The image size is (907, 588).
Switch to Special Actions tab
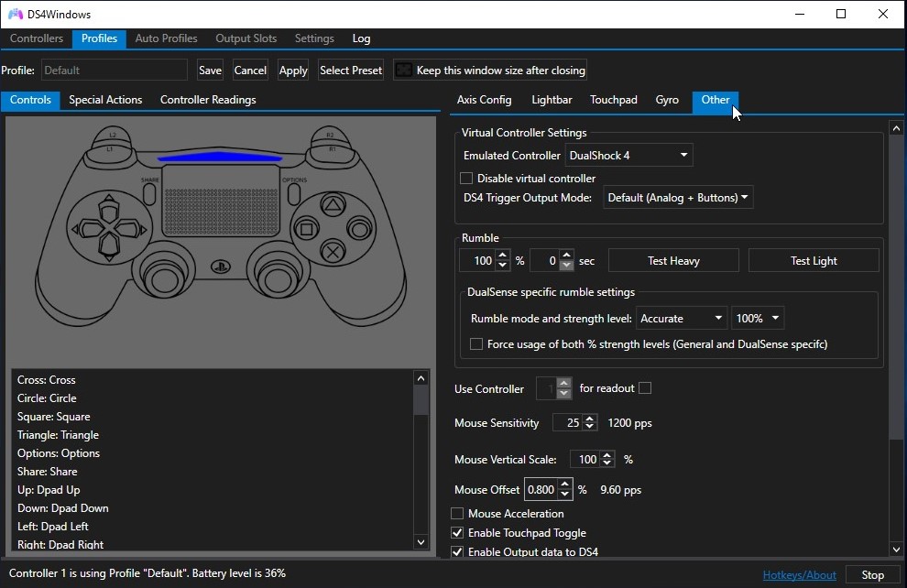coord(105,100)
